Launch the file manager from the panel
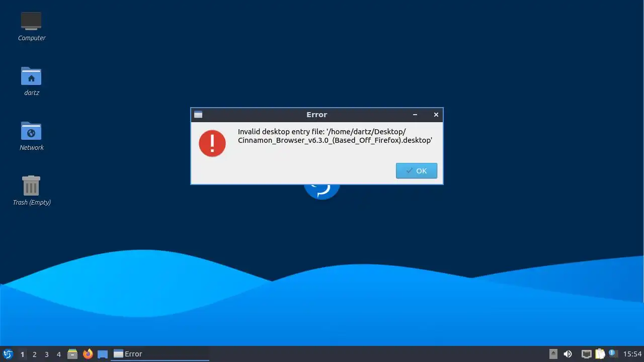 pos(72,354)
